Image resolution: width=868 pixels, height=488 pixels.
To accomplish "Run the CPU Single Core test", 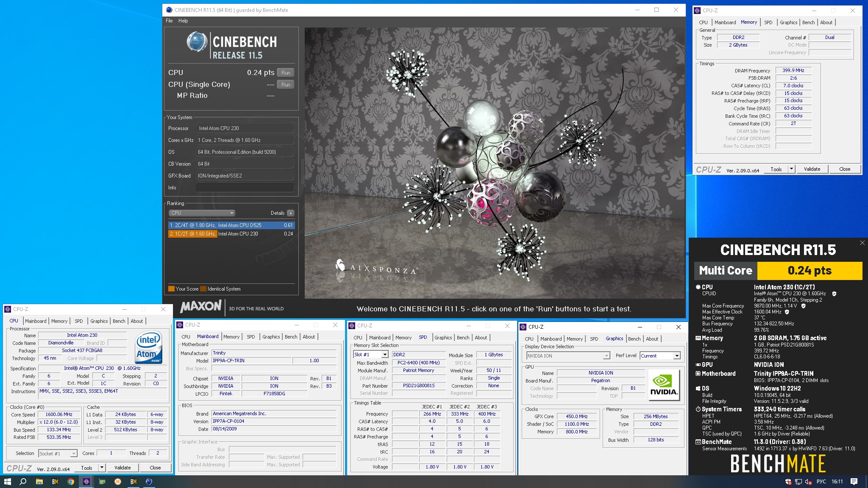I will point(286,85).
